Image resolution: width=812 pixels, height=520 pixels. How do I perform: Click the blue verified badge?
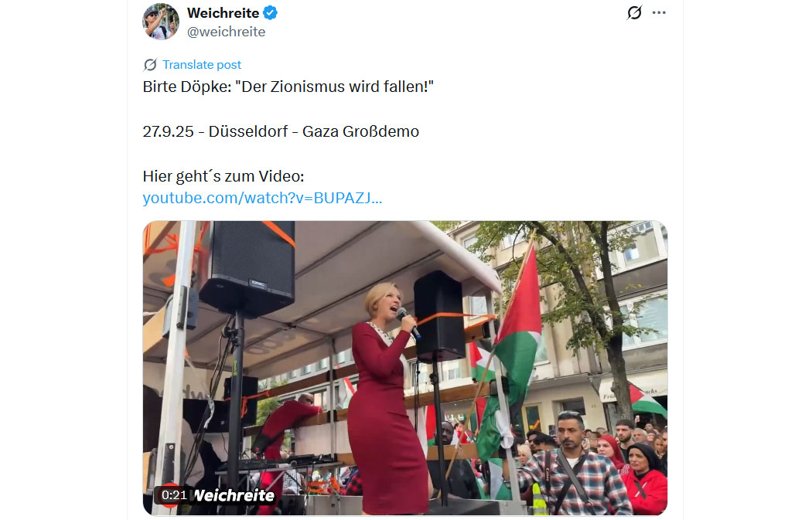tap(271, 12)
